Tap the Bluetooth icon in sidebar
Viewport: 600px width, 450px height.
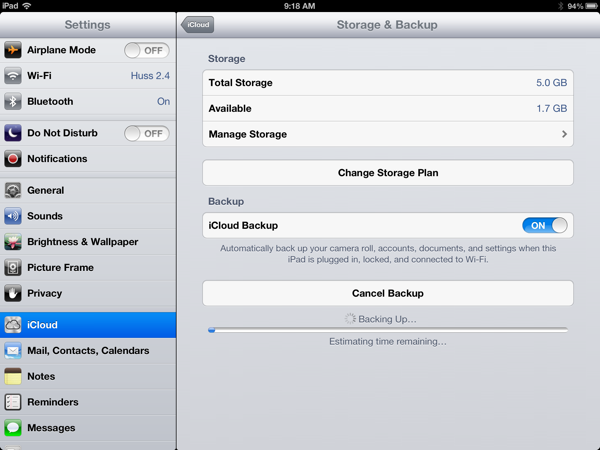13,102
